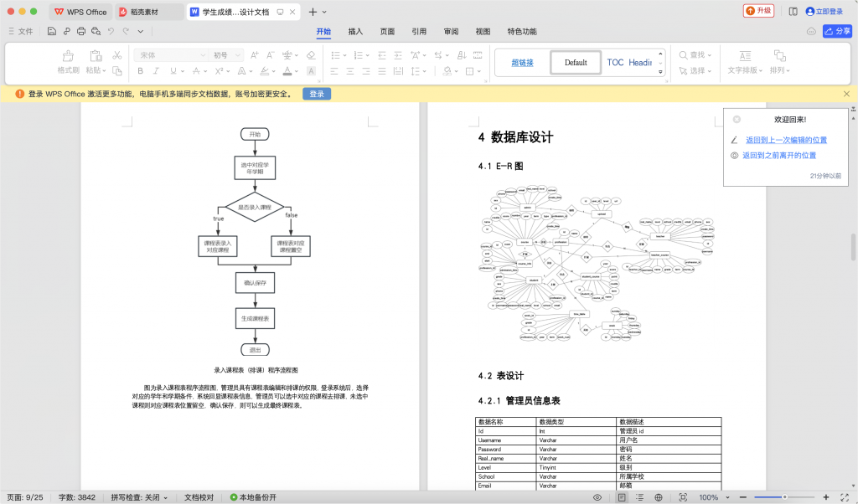Toggle 拼写检查 spell check setting

[134, 496]
